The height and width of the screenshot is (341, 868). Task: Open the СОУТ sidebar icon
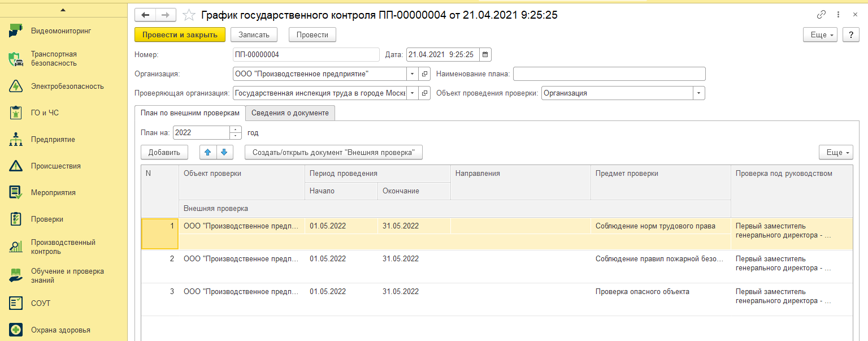click(16, 303)
